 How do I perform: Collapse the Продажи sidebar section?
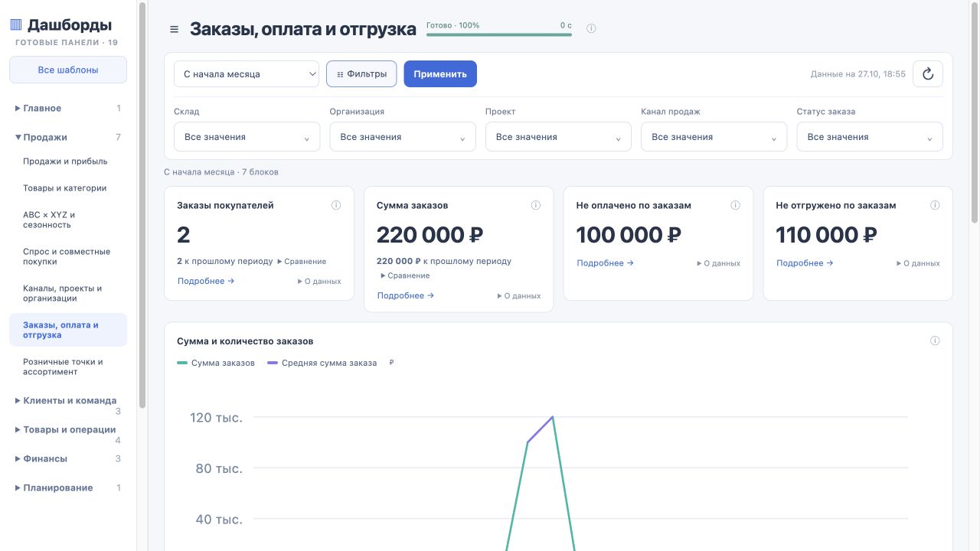coord(68,138)
